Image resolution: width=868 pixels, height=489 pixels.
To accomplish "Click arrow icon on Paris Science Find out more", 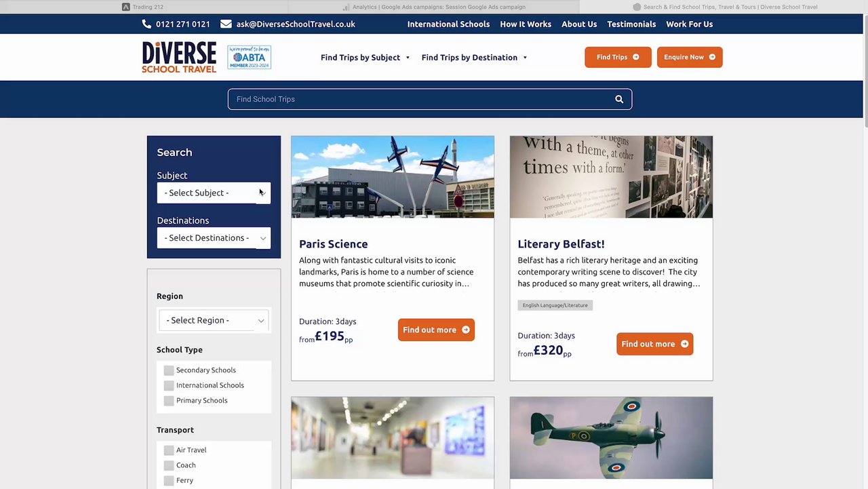I will [466, 330].
